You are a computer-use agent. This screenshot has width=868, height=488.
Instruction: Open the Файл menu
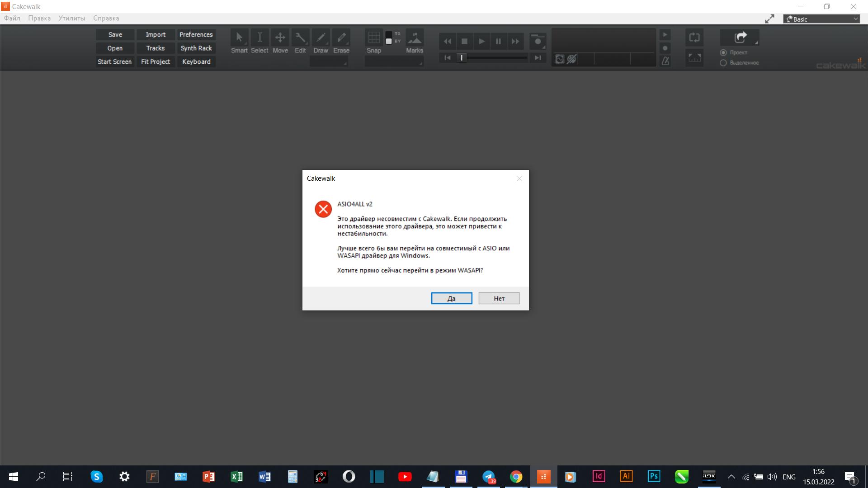pyautogui.click(x=12, y=18)
